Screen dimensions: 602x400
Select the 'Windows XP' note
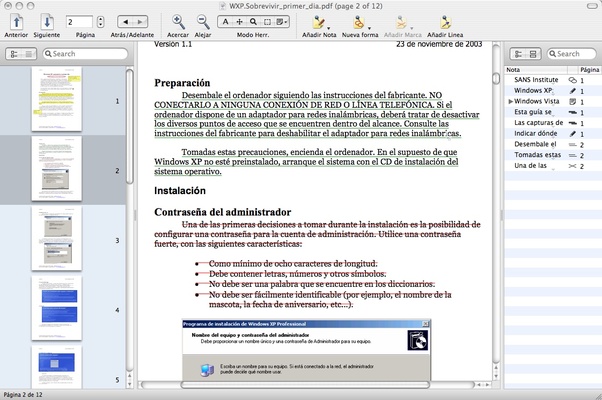tap(553, 91)
